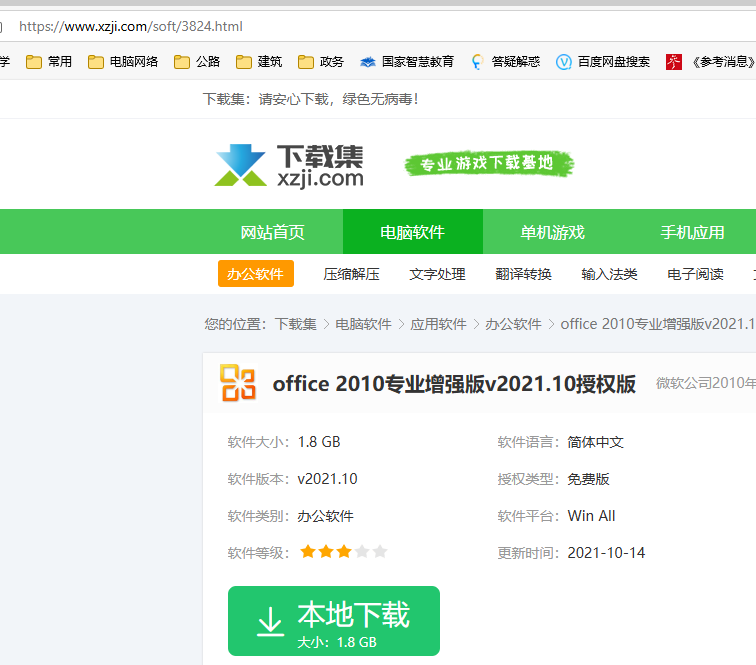Click the address bar URL
Viewport: 756px width, 665px height.
tap(131, 26)
